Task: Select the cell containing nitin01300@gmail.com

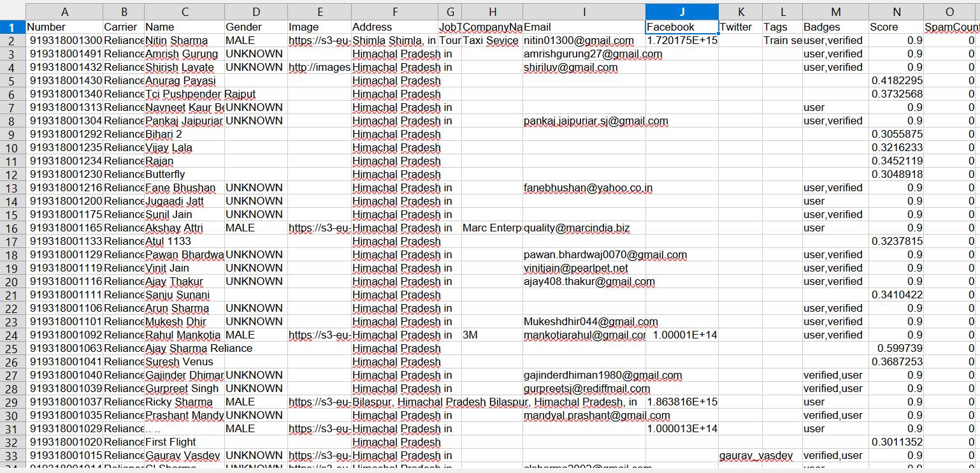Action: (x=584, y=40)
